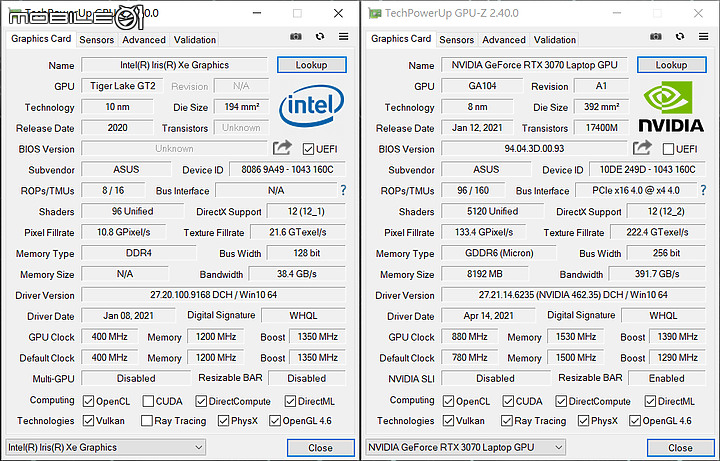Screen dimensions: 720x461
Task: Click Intel driver version field 27.20.100.9168
Action: coord(214,295)
